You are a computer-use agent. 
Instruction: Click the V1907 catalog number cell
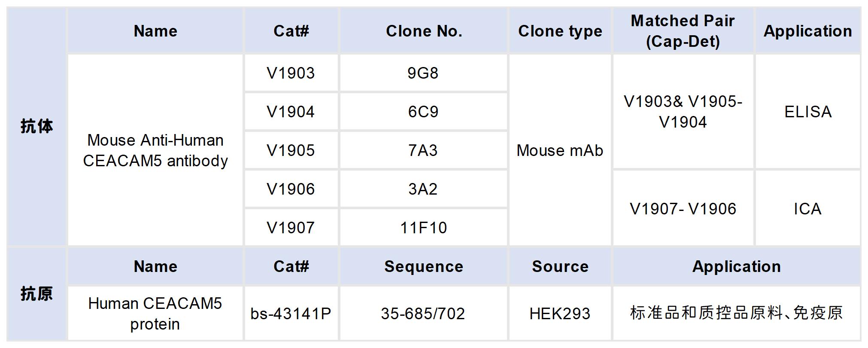pyautogui.click(x=291, y=227)
